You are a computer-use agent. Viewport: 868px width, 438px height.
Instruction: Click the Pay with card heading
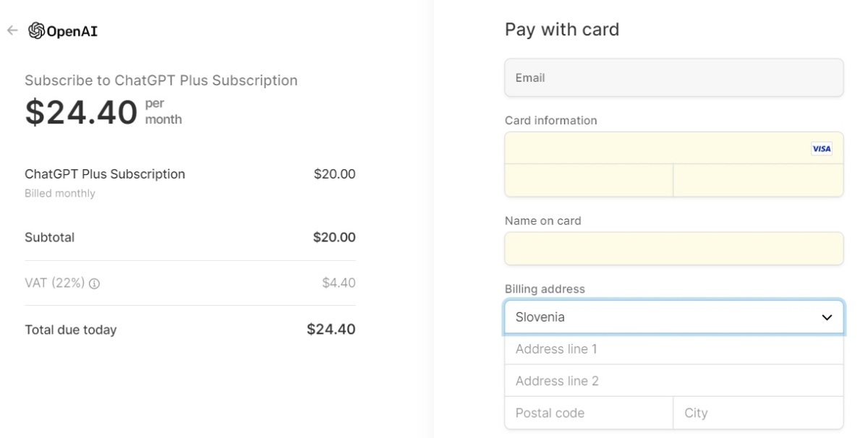click(x=562, y=30)
